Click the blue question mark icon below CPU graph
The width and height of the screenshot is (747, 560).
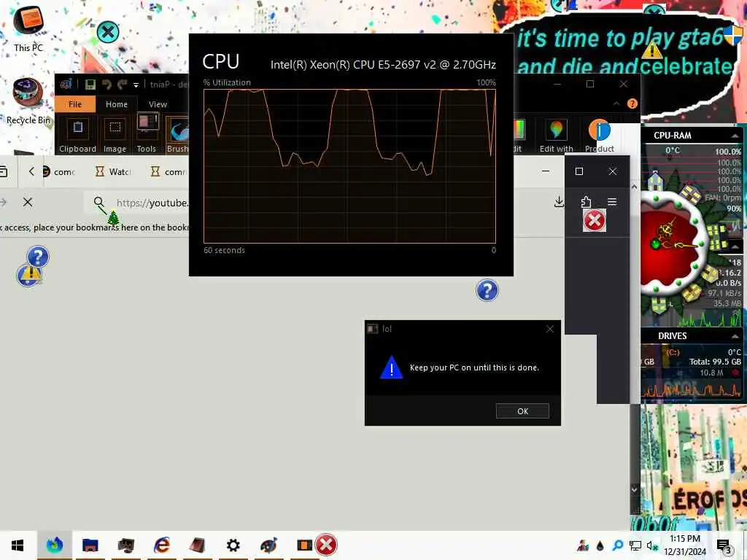[x=487, y=290]
